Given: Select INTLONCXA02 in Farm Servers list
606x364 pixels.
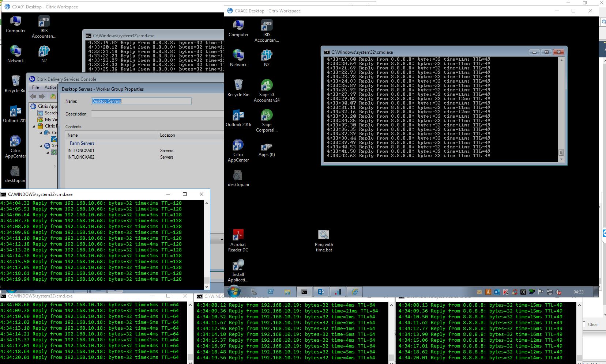Looking at the screenshot, I should click(81, 157).
